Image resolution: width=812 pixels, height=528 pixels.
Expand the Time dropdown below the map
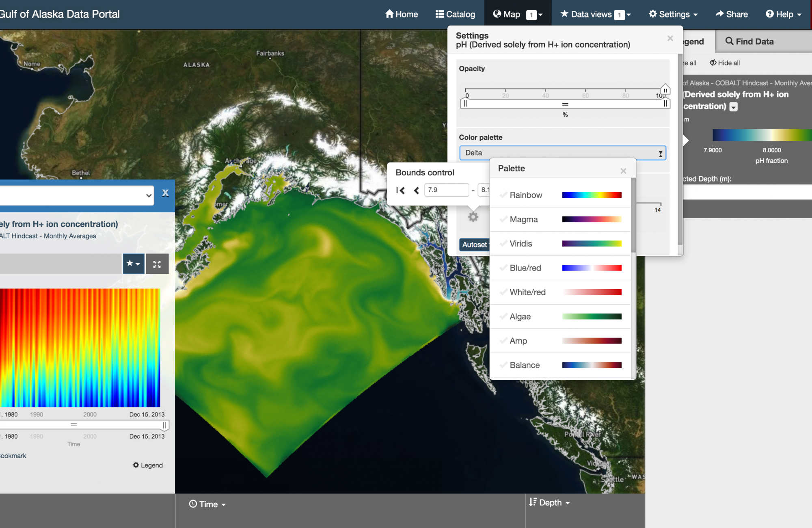pos(207,504)
